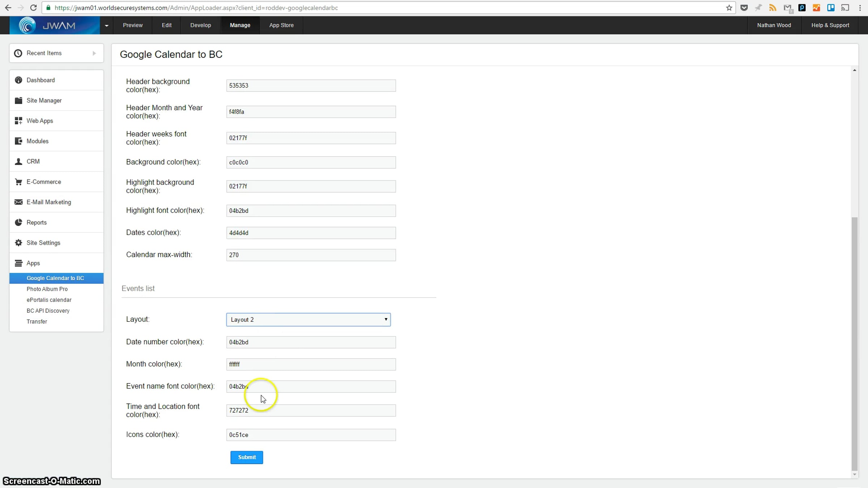The height and width of the screenshot is (488, 868).
Task: Open the App Store menu
Action: [x=281, y=25]
